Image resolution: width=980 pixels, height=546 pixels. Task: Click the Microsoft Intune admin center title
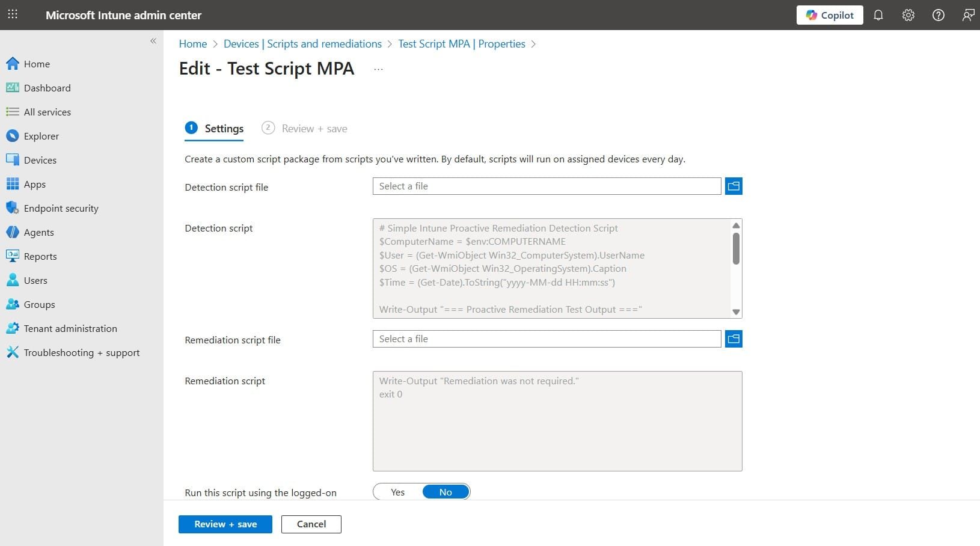[124, 15]
